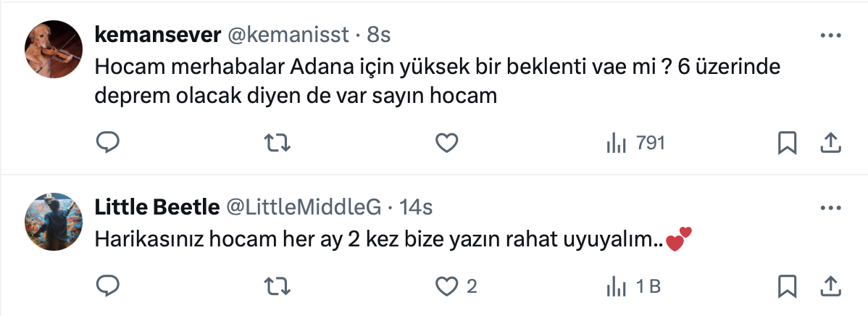
Task: Share kemansever's tweet
Action: point(829,144)
